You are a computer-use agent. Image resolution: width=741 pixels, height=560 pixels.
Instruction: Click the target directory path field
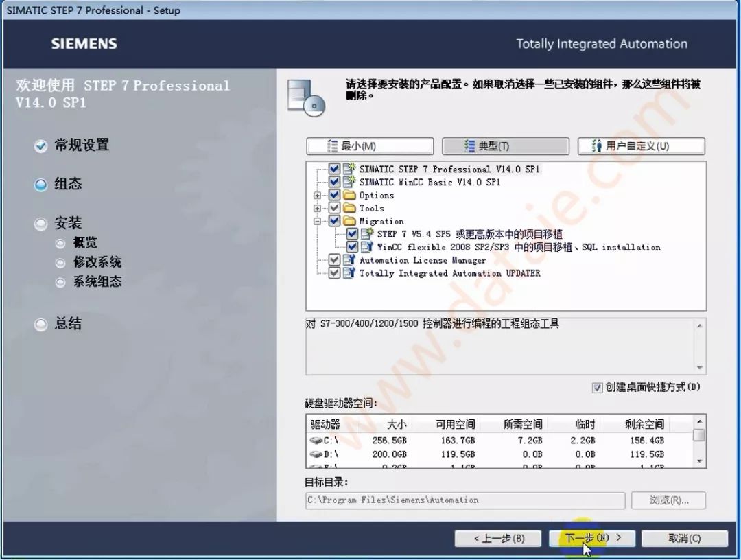(465, 500)
